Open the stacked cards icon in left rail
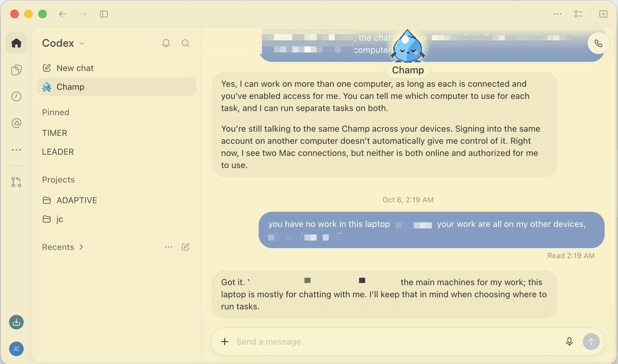This screenshot has height=364, width=618. click(16, 70)
